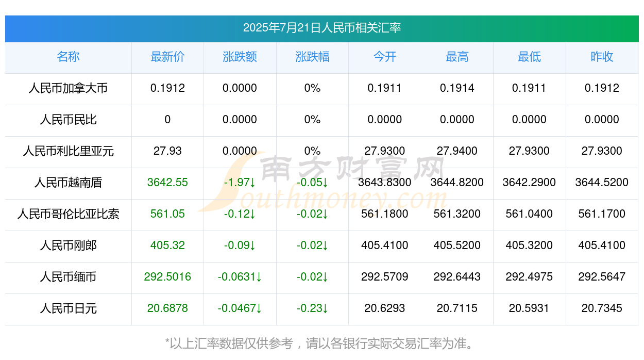Select 昨收 value '292.5647'
The image size is (644, 360).
[x=602, y=277]
